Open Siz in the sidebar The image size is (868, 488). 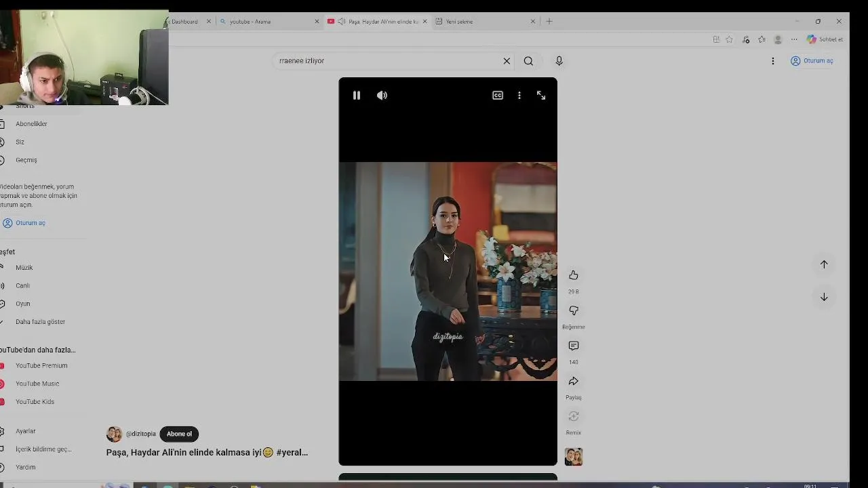click(20, 142)
